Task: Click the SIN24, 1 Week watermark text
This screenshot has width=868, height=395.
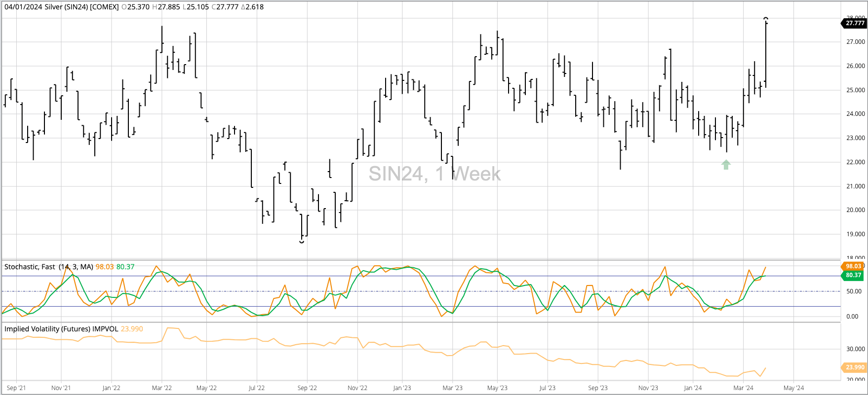Action: (434, 174)
